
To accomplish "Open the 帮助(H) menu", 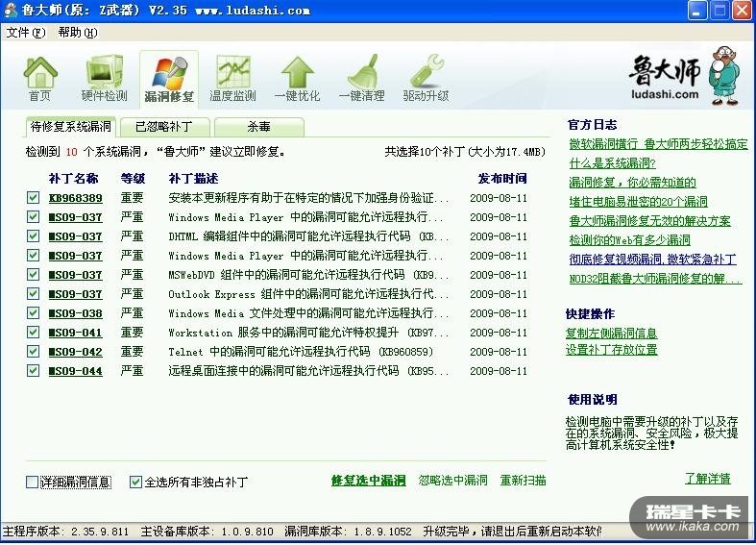I will [x=78, y=33].
